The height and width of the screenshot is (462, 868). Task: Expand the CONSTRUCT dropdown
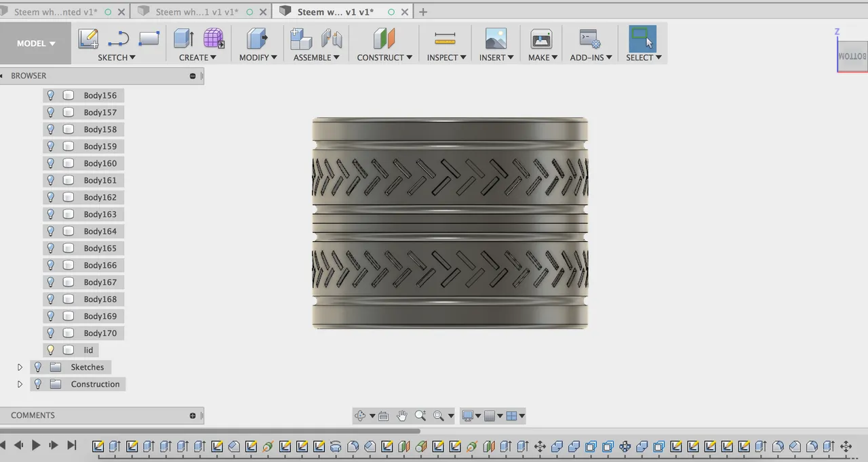click(x=385, y=58)
